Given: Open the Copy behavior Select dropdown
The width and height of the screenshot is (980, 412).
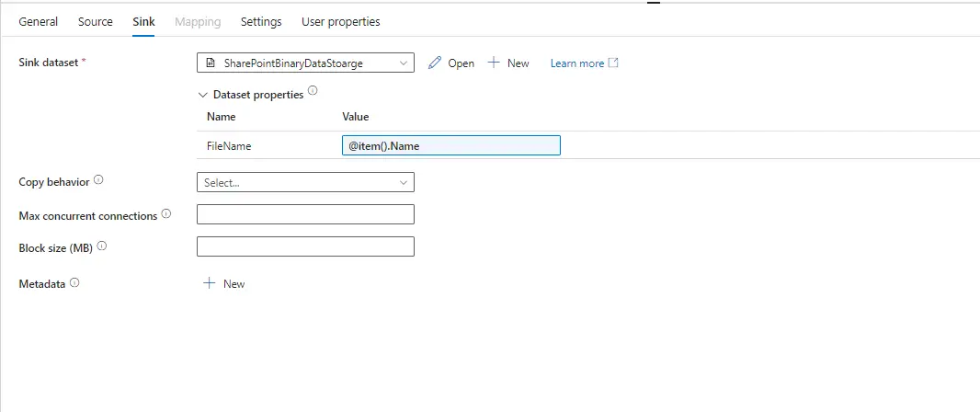Looking at the screenshot, I should click(305, 182).
